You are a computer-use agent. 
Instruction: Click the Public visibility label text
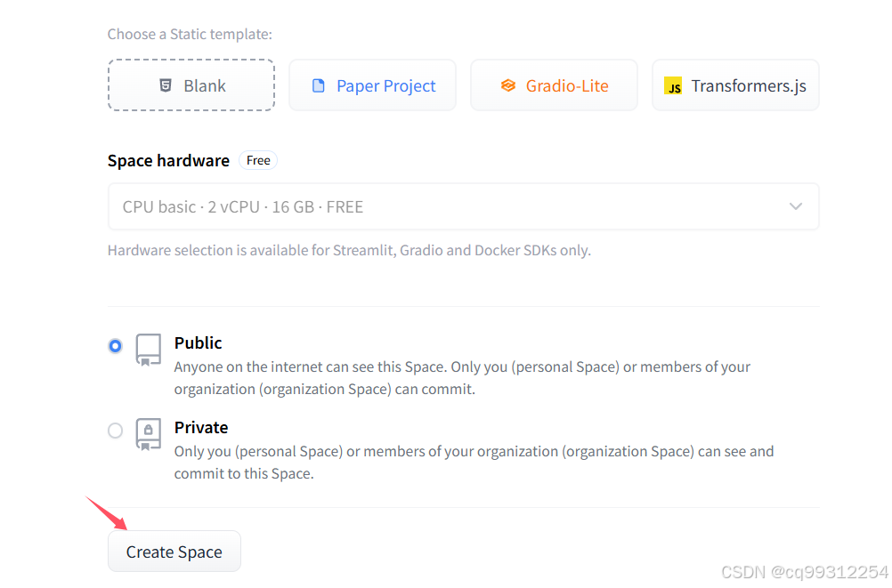pos(199,342)
